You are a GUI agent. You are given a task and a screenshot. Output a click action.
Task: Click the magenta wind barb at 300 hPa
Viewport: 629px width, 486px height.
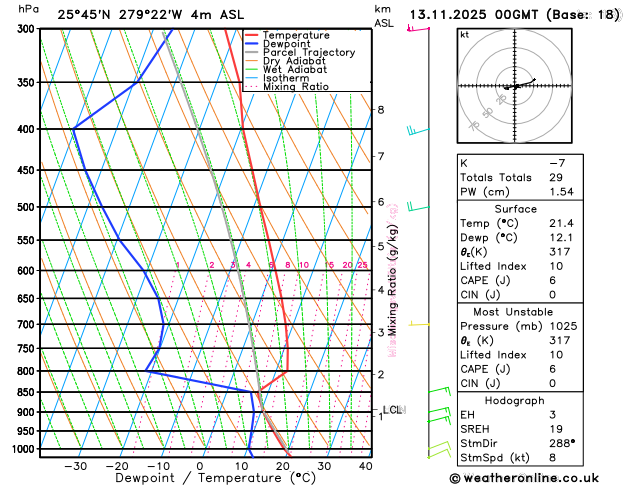coord(418,28)
